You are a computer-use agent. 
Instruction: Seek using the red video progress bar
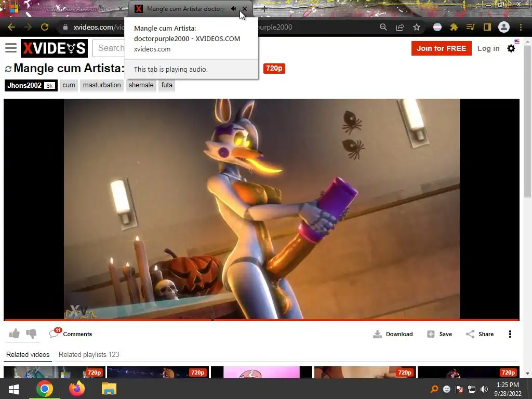coord(262,320)
